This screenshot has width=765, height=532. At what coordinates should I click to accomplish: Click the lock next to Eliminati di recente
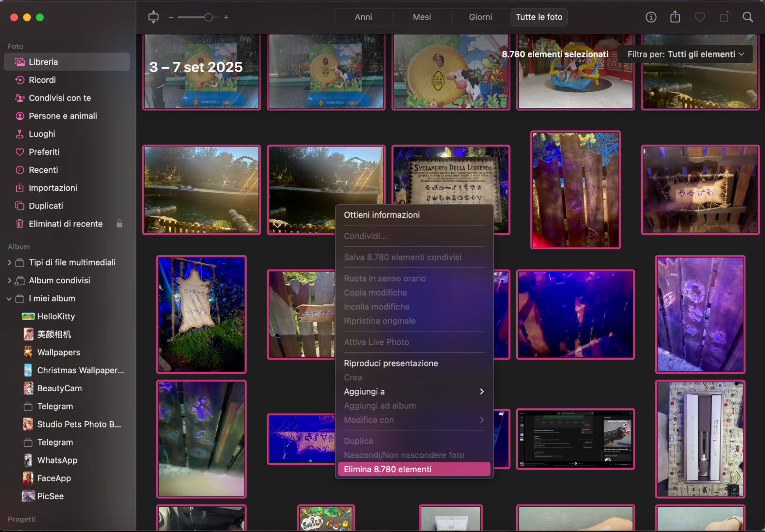[x=119, y=224]
